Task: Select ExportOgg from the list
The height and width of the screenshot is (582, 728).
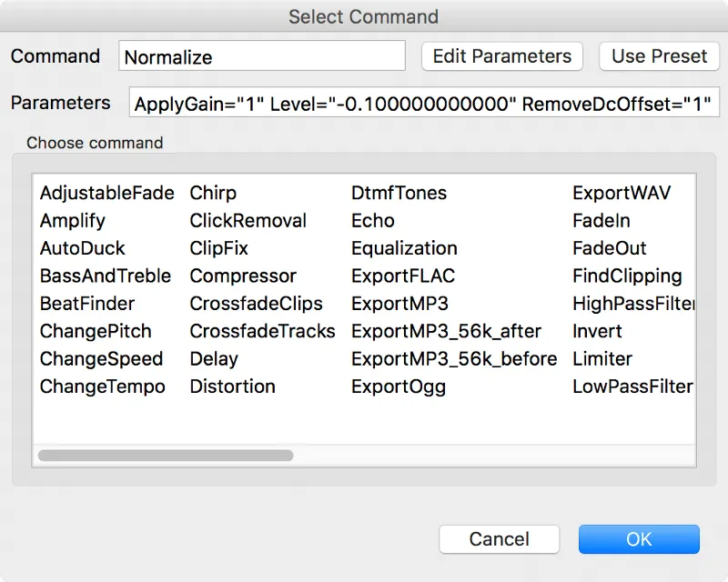Action: pos(399,386)
